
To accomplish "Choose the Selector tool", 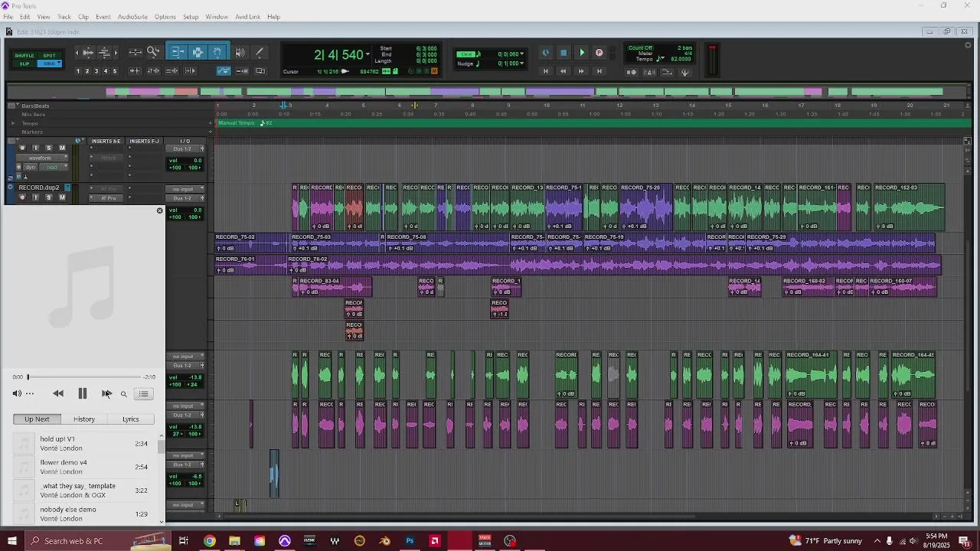I will coord(198,52).
